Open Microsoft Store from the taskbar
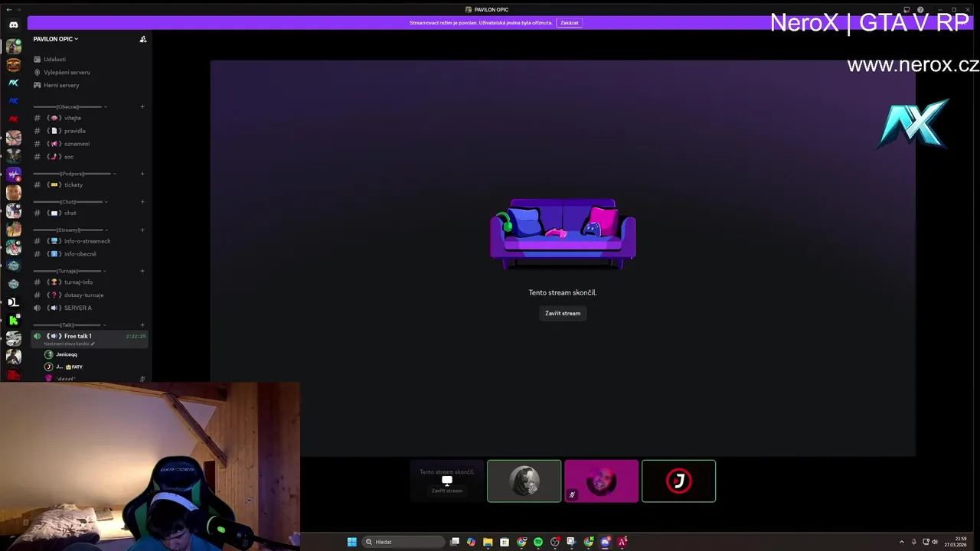Viewport: 980px width, 551px height. 505,542
